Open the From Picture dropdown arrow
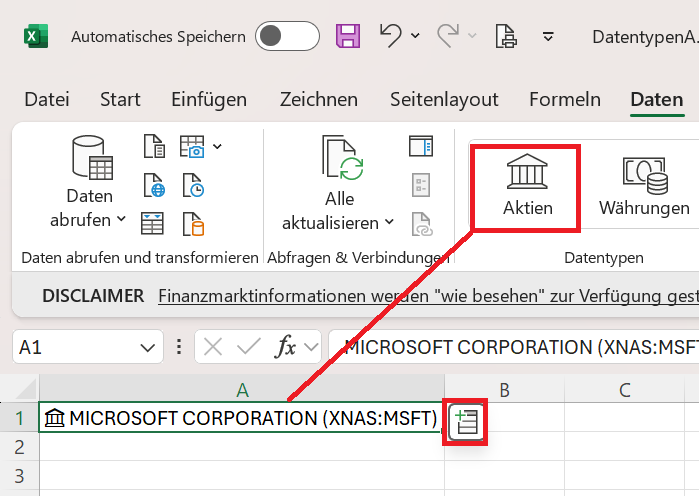 [217, 146]
